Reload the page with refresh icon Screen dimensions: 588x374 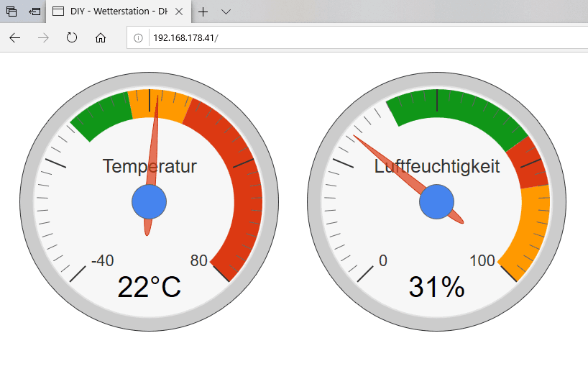(x=72, y=38)
